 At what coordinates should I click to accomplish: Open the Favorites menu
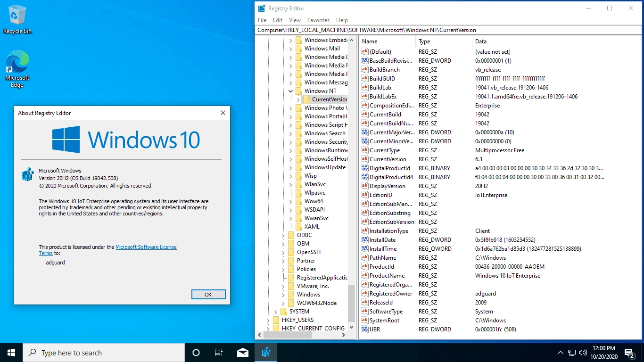point(318,20)
